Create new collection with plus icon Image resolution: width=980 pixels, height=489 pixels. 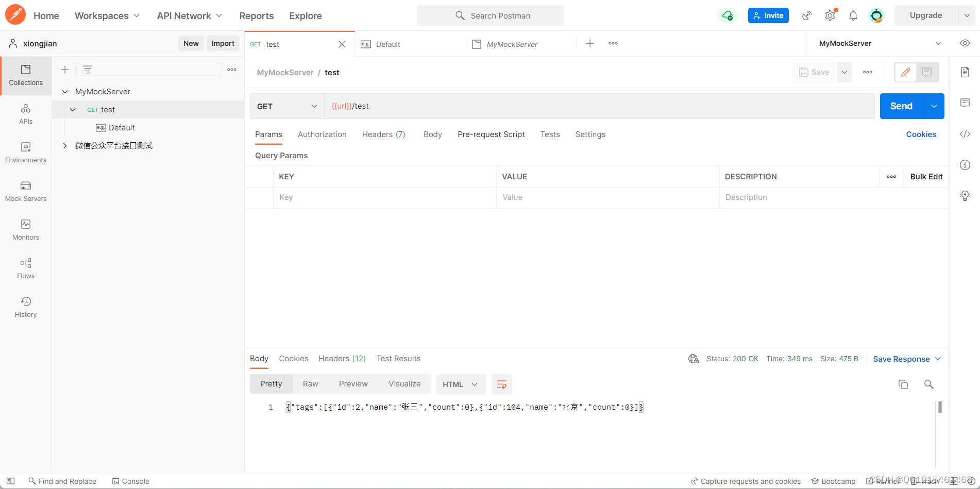click(x=65, y=70)
